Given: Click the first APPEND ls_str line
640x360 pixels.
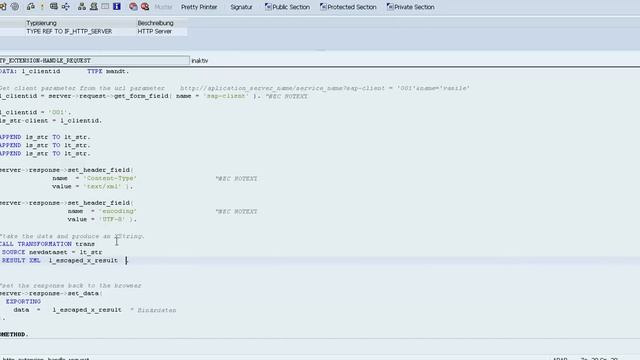Looking at the screenshot, I should point(45,137).
